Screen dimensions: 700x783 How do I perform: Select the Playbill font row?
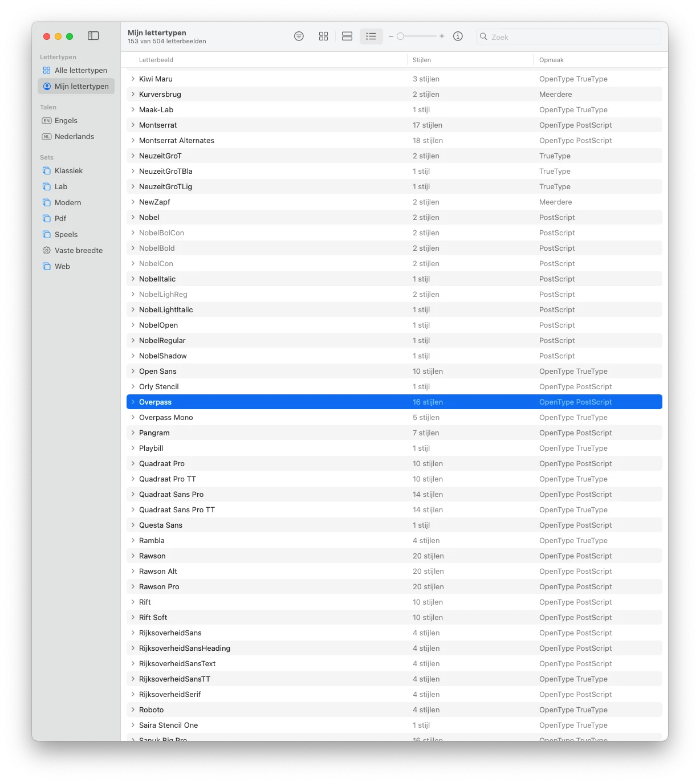click(394, 448)
